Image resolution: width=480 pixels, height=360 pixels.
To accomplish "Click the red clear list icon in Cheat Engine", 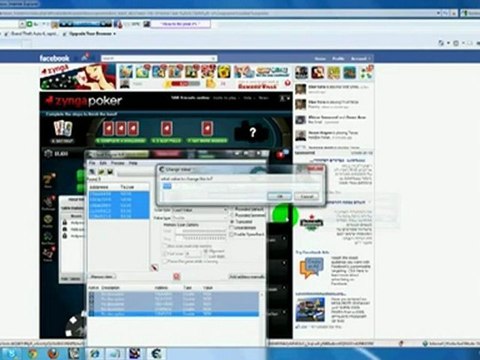I will point(177,276).
